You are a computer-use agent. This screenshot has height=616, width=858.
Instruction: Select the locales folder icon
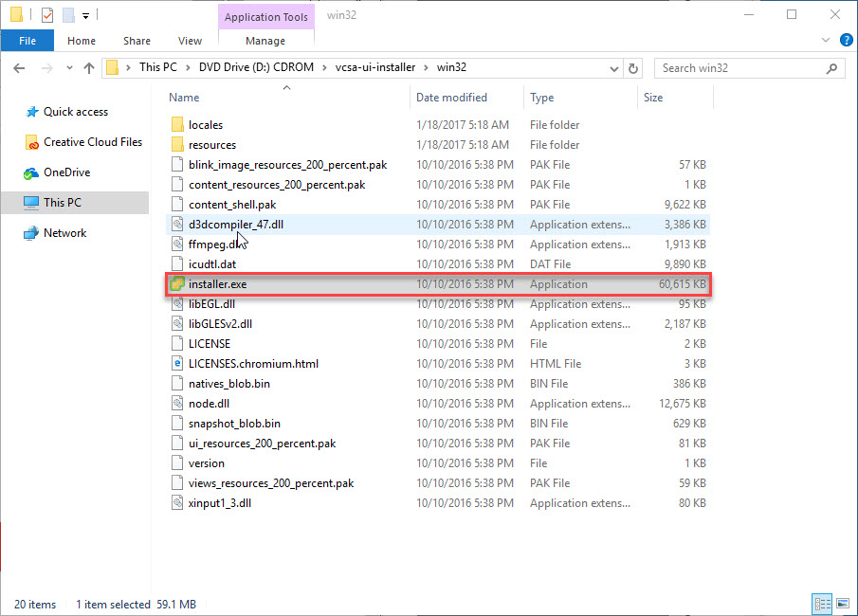pos(176,125)
